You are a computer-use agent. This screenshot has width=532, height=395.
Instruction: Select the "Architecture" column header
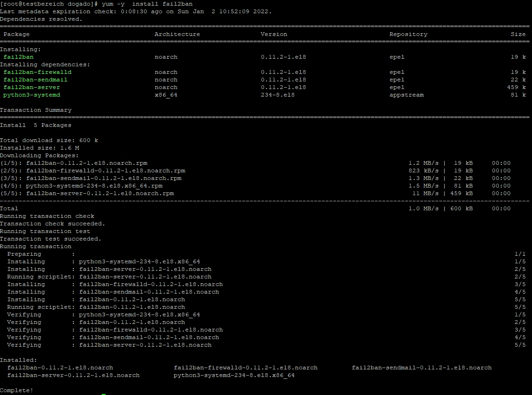pyautogui.click(x=177, y=34)
